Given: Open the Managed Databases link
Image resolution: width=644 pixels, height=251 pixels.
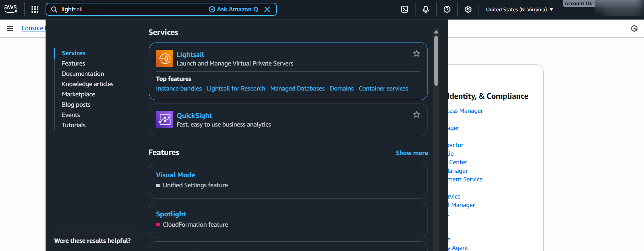Looking at the screenshot, I should click(x=297, y=88).
